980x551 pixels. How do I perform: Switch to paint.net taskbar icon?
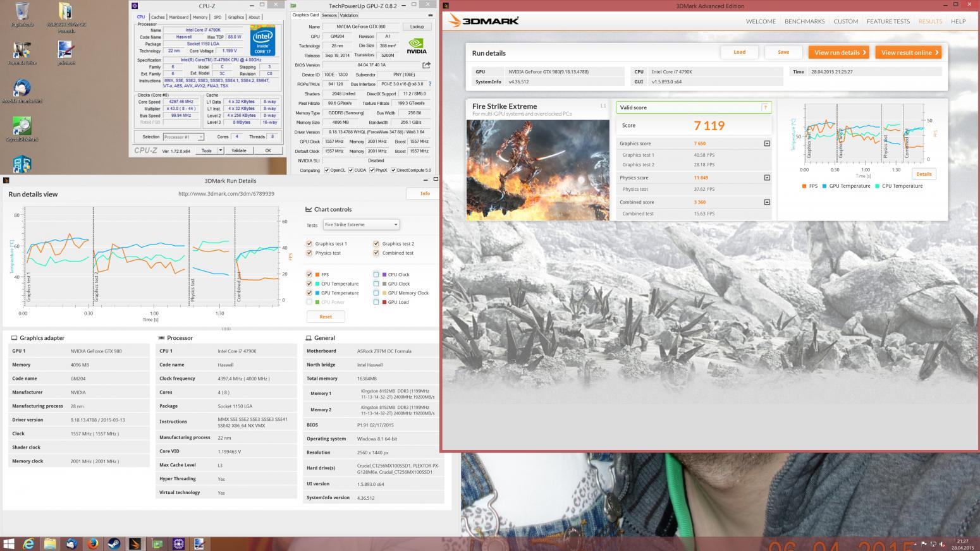coord(199,543)
